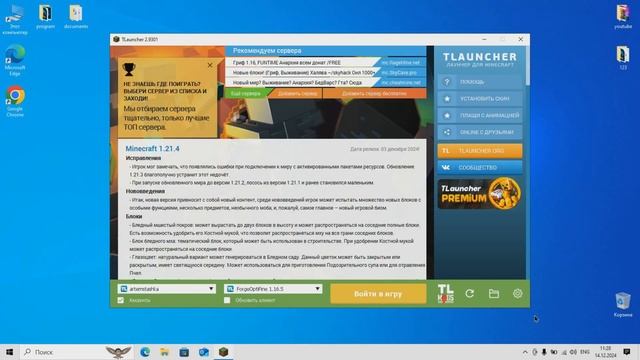Image resolution: width=640 pixels, height=360 pixels.
Task: Open Google Chrome desktop shortcut
Action: [15, 101]
